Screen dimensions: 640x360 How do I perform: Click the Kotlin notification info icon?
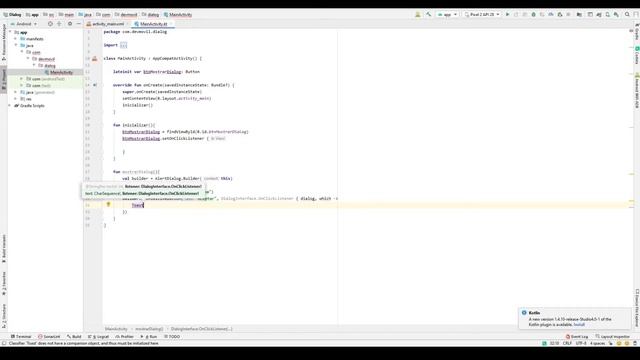[524, 313]
